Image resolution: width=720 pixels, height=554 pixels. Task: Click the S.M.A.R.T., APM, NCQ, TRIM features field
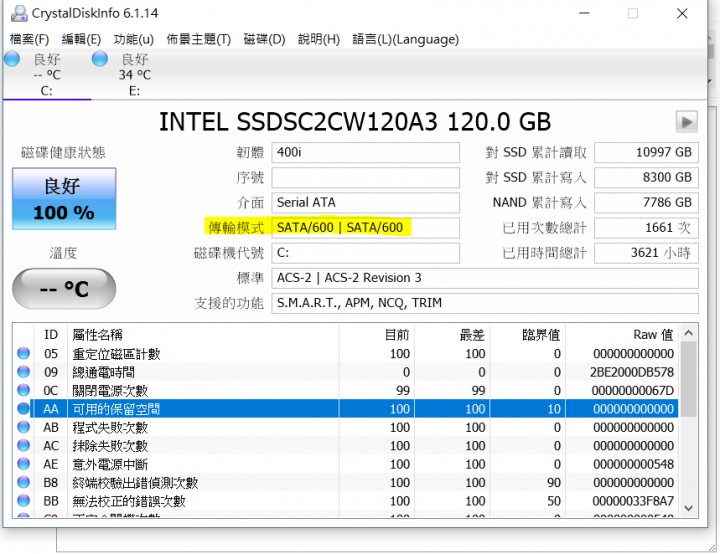485,303
